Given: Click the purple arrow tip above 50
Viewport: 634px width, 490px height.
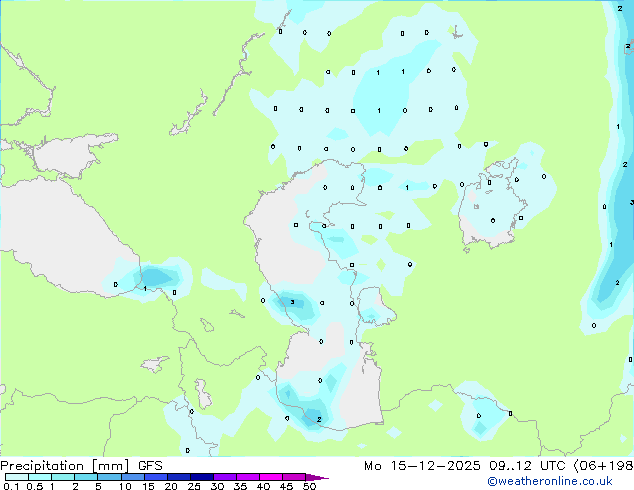Looking at the screenshot, I should [317, 477].
